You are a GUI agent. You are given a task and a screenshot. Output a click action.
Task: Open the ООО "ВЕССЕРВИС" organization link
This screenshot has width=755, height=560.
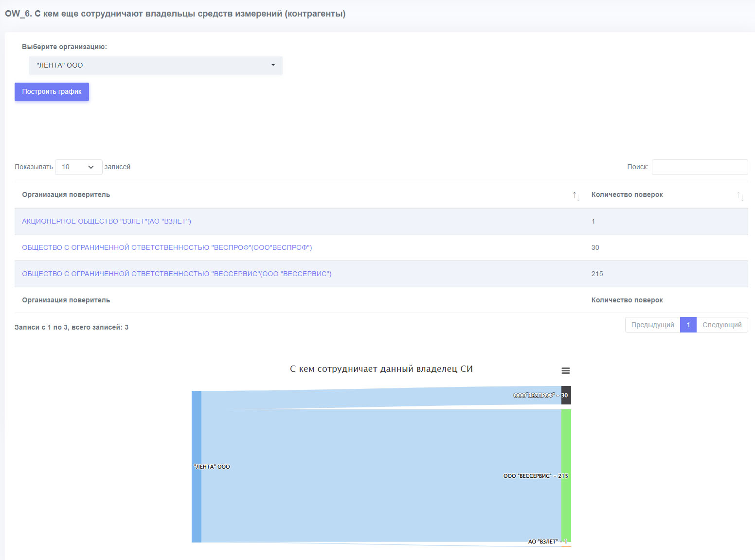[x=177, y=274]
